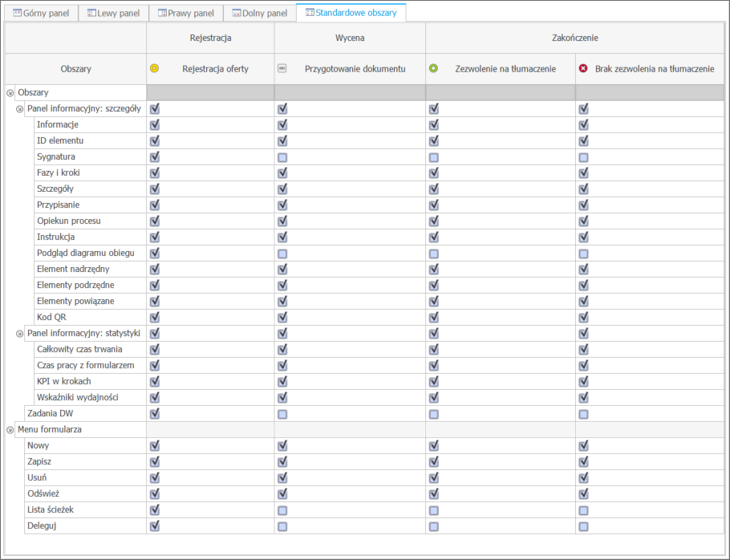Collapse Panel informacyjny: statystyki group
Viewport: 730px width, 560px height.
coord(20,334)
